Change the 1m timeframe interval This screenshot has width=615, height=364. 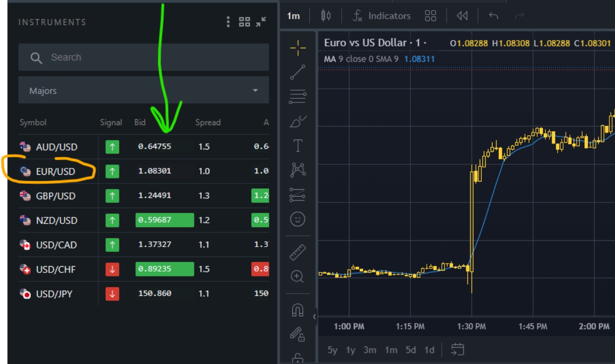pos(293,16)
